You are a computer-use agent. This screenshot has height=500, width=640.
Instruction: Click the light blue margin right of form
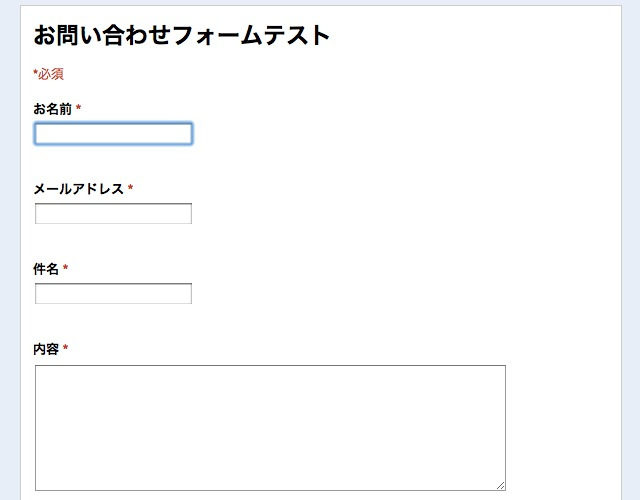pyautogui.click(x=631, y=250)
